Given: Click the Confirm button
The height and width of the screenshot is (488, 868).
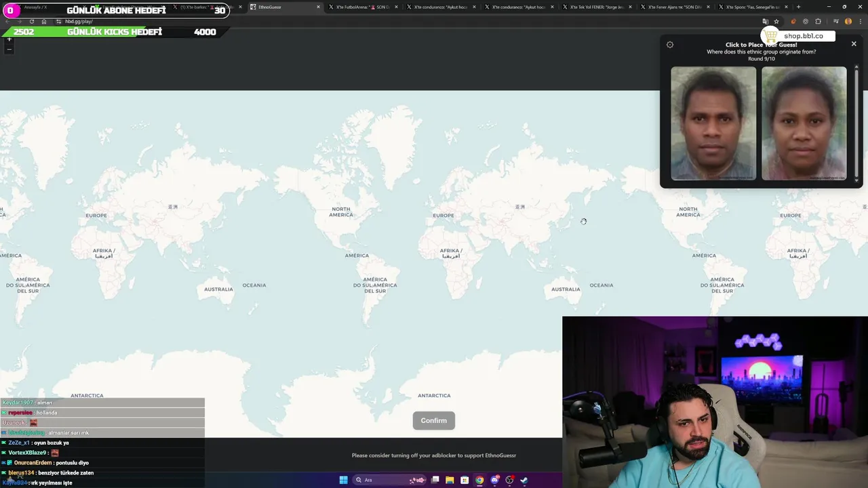Looking at the screenshot, I should (434, 420).
